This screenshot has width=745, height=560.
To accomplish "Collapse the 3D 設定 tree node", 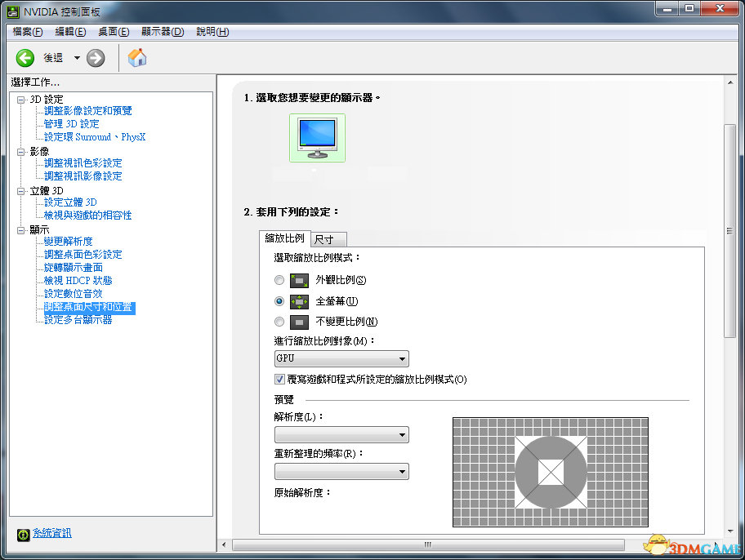I will pyautogui.click(x=21, y=100).
